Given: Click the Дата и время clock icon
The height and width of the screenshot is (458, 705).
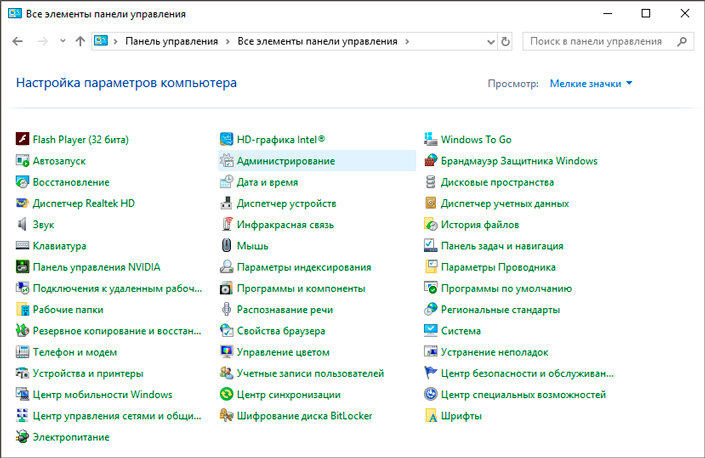Looking at the screenshot, I should pos(226,182).
